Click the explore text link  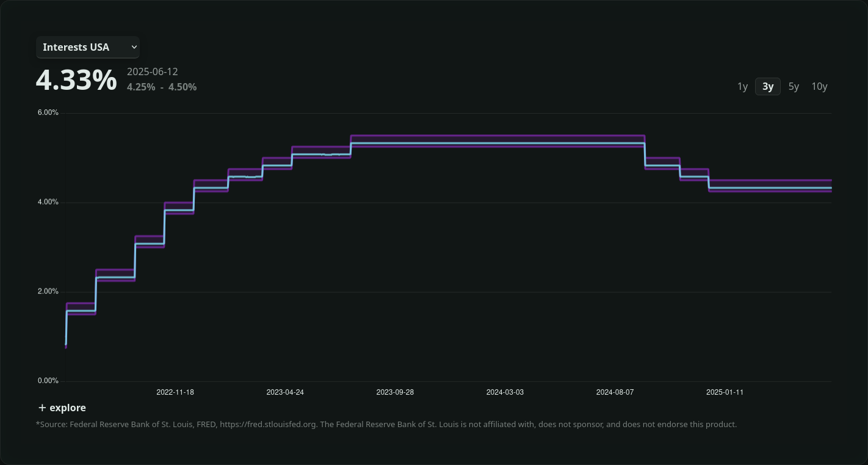point(69,408)
